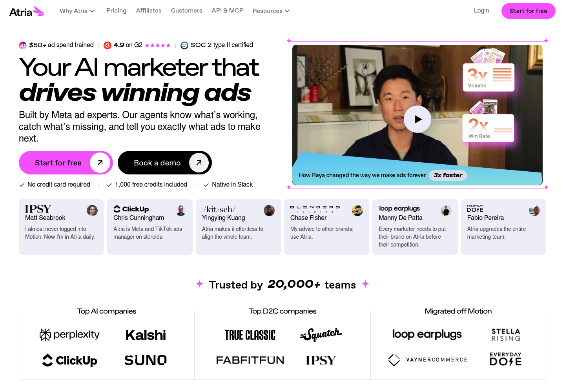Click the ClickUp logo under Top AI companies
The height and width of the screenshot is (392, 565).
click(69, 360)
